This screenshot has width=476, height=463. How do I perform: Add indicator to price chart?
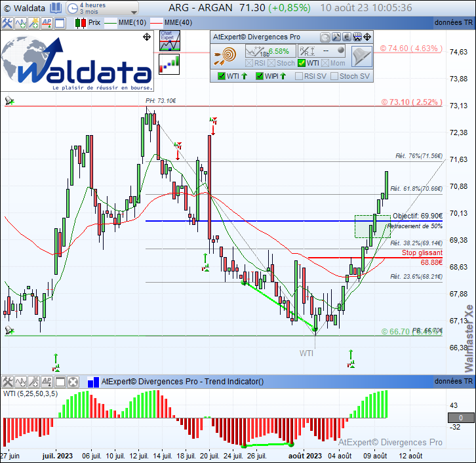(20, 23)
